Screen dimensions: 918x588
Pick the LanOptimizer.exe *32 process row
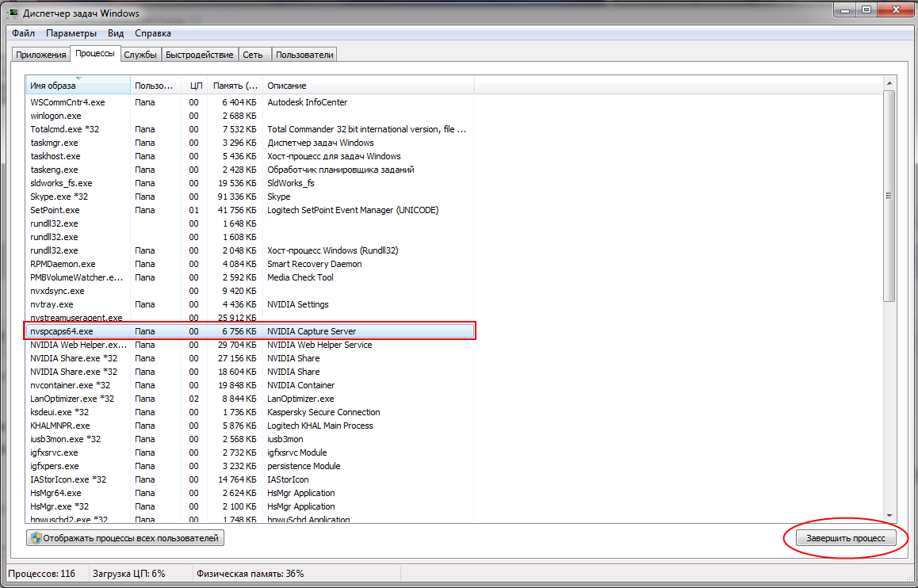click(250, 399)
